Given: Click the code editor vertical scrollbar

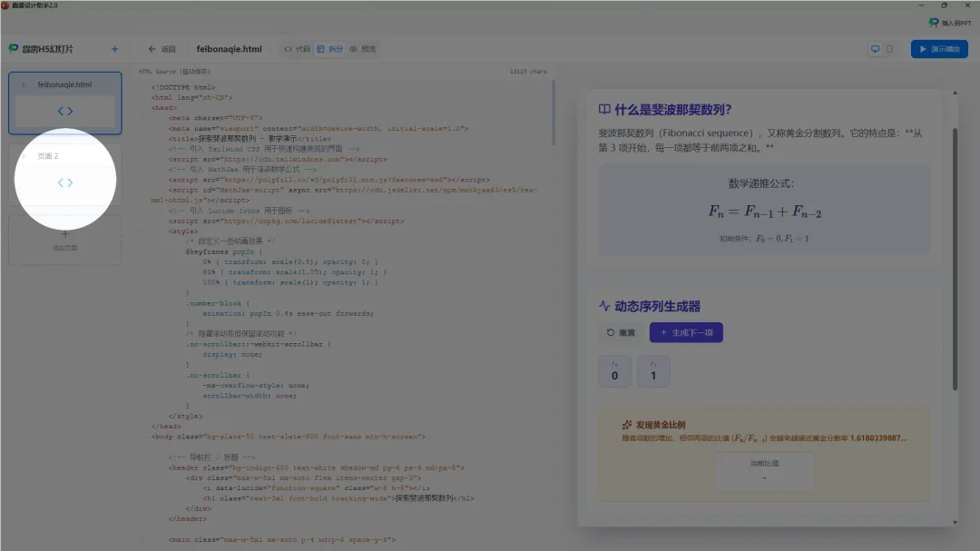Looking at the screenshot, I should [554, 113].
